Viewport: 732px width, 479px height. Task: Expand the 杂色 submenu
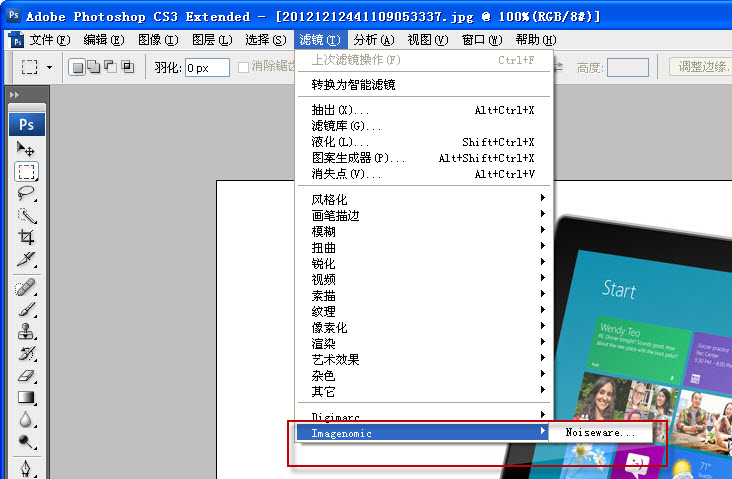[x=424, y=375]
